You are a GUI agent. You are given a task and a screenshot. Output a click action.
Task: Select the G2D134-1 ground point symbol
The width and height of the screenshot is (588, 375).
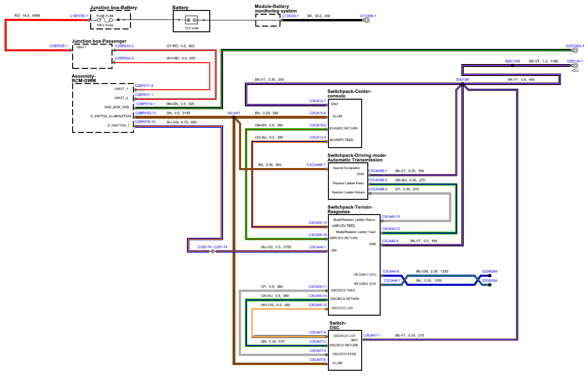(x=575, y=66)
